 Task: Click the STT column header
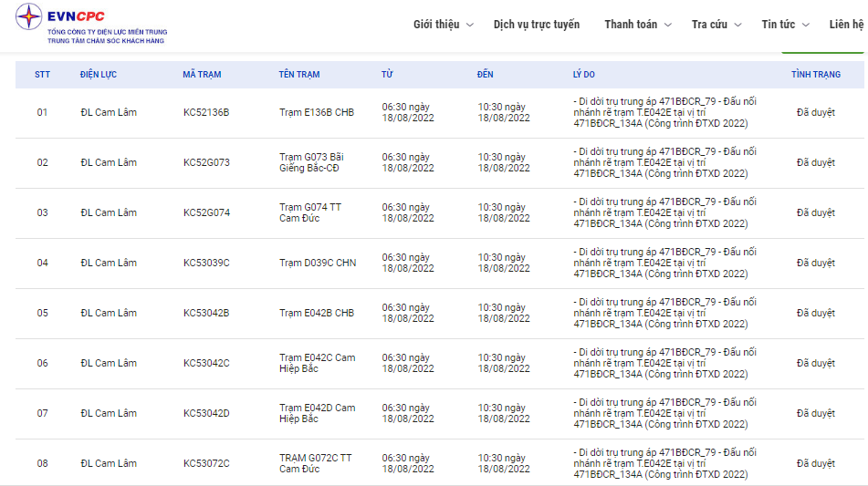(42, 75)
